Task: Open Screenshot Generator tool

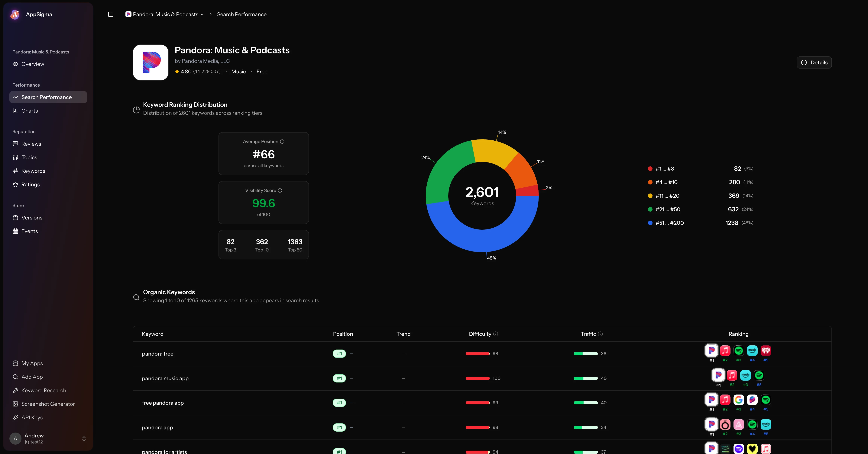Action: point(48,404)
